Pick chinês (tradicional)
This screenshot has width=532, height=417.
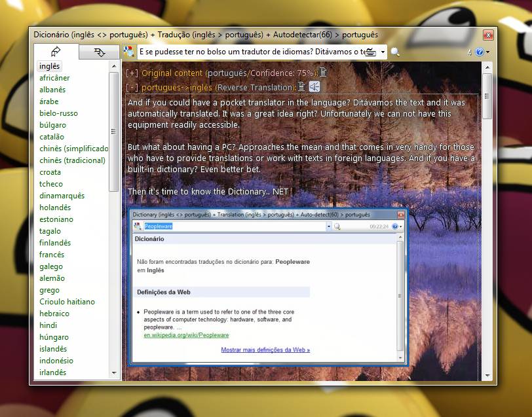(72, 160)
